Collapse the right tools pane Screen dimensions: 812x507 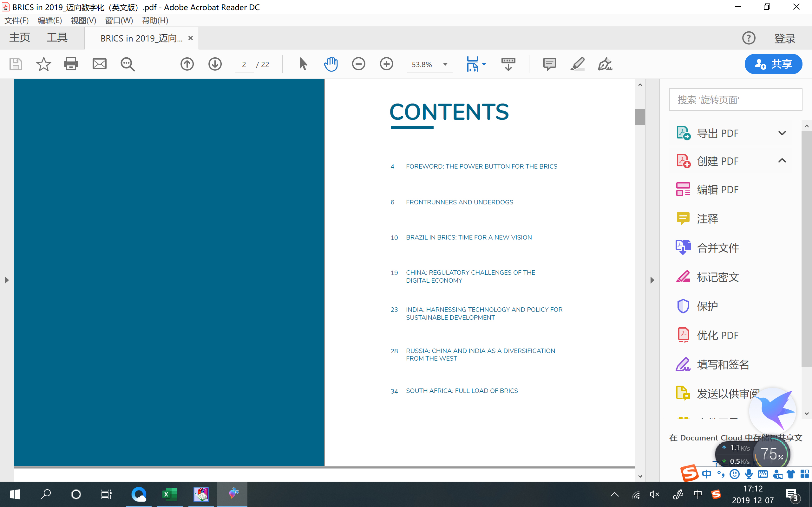coord(652,280)
